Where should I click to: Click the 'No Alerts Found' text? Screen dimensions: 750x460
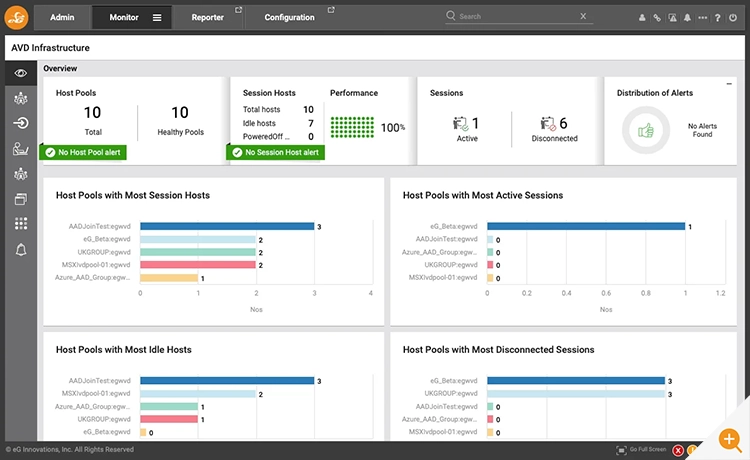tap(702, 130)
